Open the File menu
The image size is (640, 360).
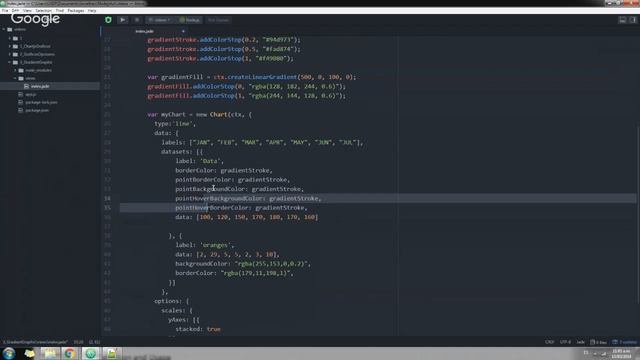[x=5, y=11]
